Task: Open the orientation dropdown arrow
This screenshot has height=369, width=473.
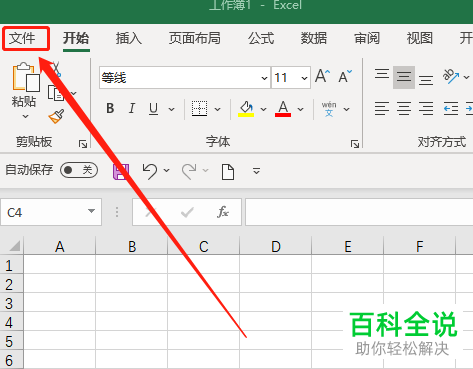Action: point(466,77)
